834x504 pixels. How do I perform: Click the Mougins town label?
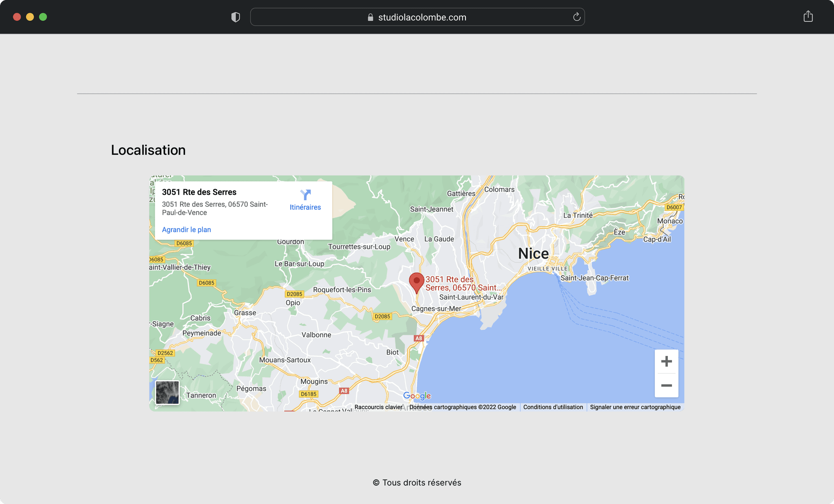314,381
